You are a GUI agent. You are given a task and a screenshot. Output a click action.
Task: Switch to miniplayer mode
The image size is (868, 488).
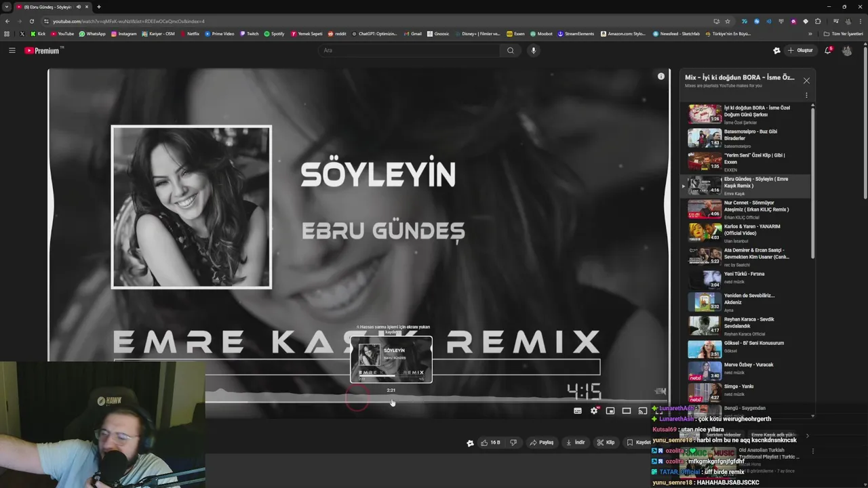[610, 411]
